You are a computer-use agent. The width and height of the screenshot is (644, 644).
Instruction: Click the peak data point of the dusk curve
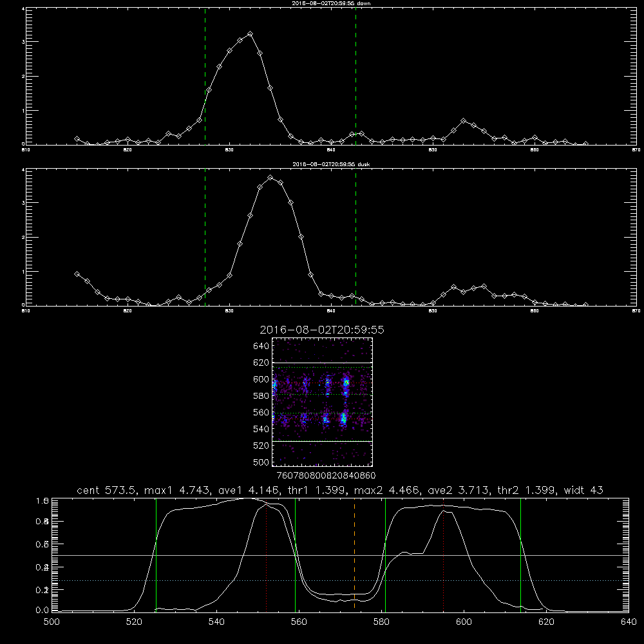(x=270, y=178)
